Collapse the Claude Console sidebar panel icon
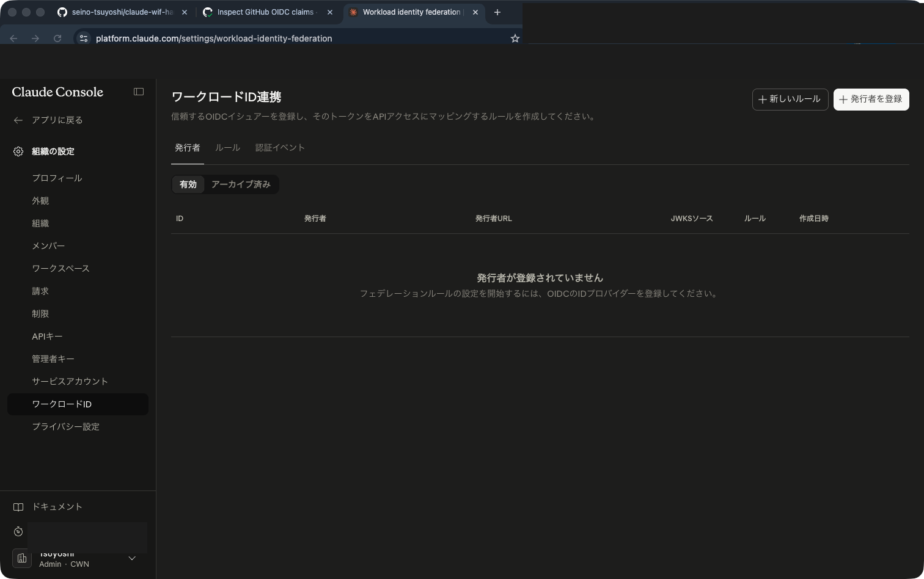The height and width of the screenshot is (579, 924). pyautogui.click(x=139, y=92)
